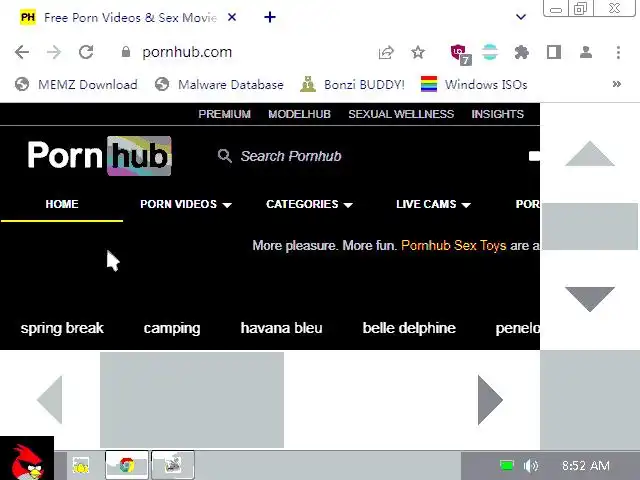640x480 pixels.
Task: Select the 'belle delphine' trending term
Action: [409, 328]
